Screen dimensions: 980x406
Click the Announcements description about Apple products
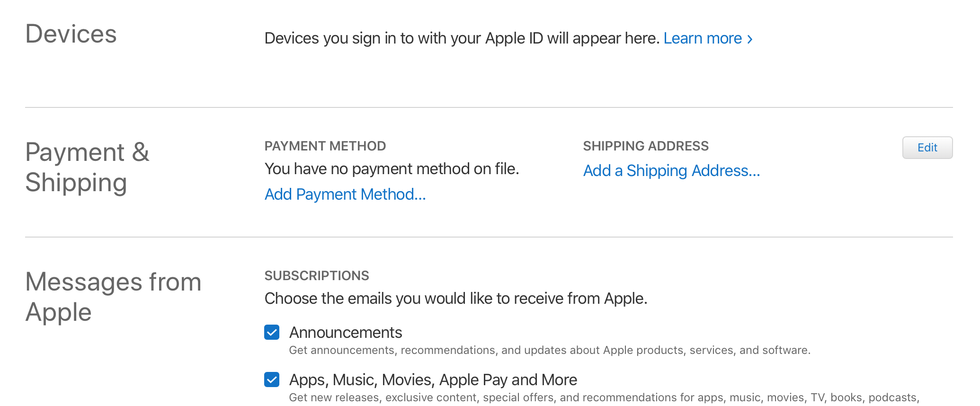pyautogui.click(x=550, y=350)
